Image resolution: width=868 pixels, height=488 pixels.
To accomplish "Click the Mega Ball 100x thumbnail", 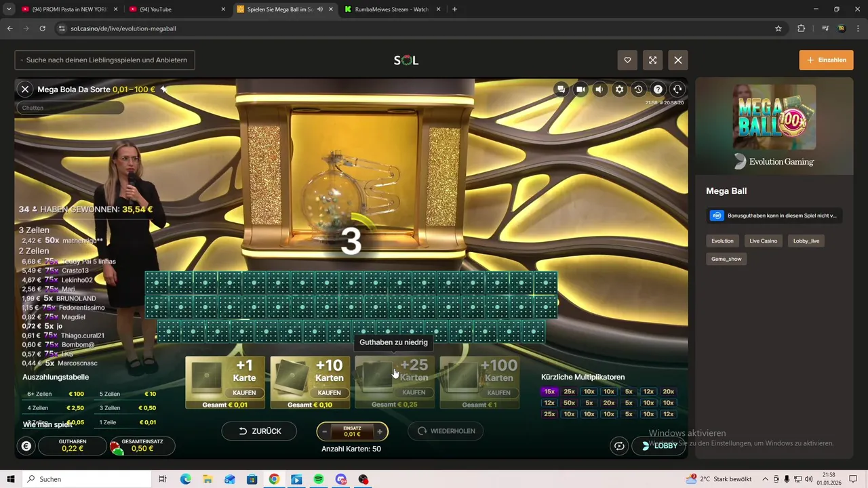I will (x=774, y=117).
